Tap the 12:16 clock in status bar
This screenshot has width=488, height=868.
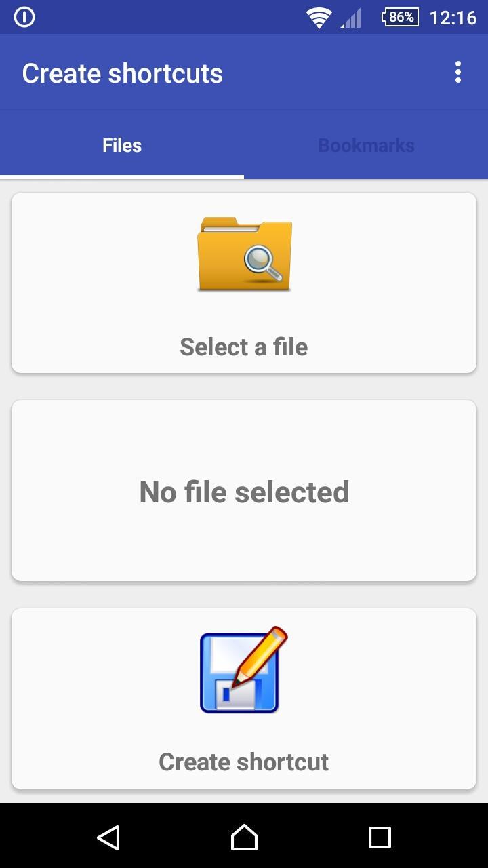pyautogui.click(x=453, y=18)
